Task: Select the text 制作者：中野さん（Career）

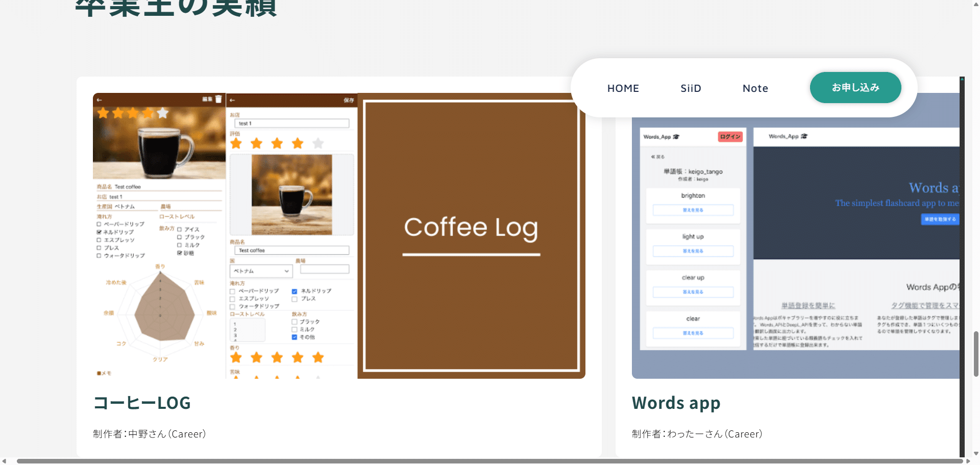Action: pyautogui.click(x=150, y=434)
